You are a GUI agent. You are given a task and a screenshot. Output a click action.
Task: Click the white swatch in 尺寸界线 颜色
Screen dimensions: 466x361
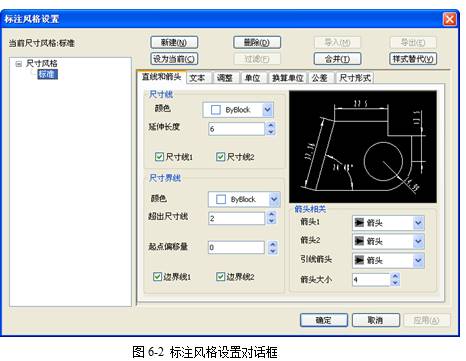[x=221, y=199]
